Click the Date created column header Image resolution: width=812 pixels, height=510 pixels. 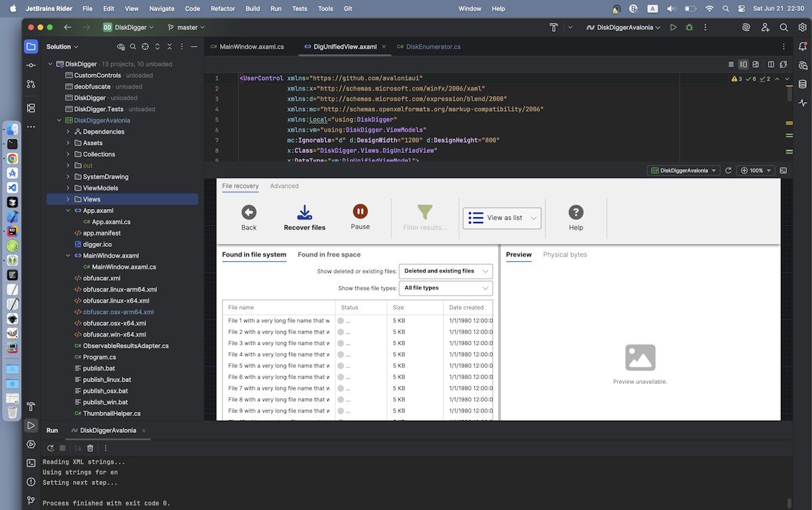[468, 308]
